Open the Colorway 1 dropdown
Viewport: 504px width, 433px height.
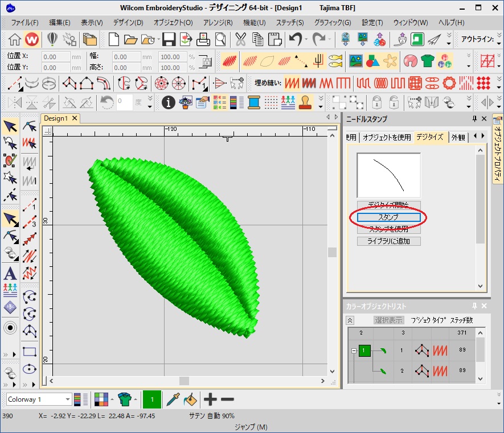[68, 399]
